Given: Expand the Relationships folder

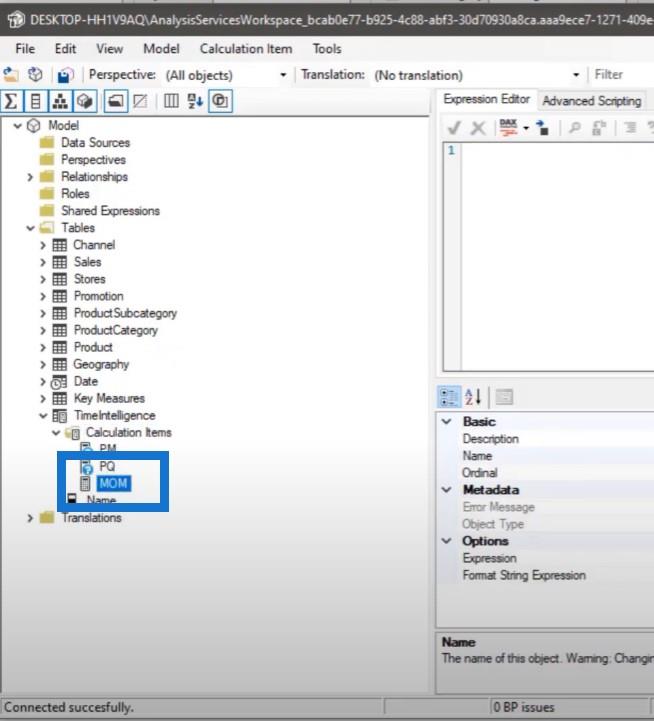Looking at the screenshot, I should 30,177.
